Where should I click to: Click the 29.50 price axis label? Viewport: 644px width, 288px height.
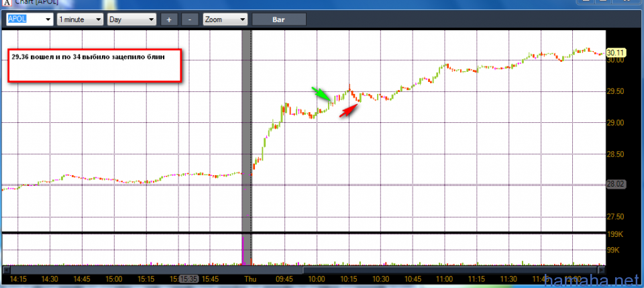(615, 91)
